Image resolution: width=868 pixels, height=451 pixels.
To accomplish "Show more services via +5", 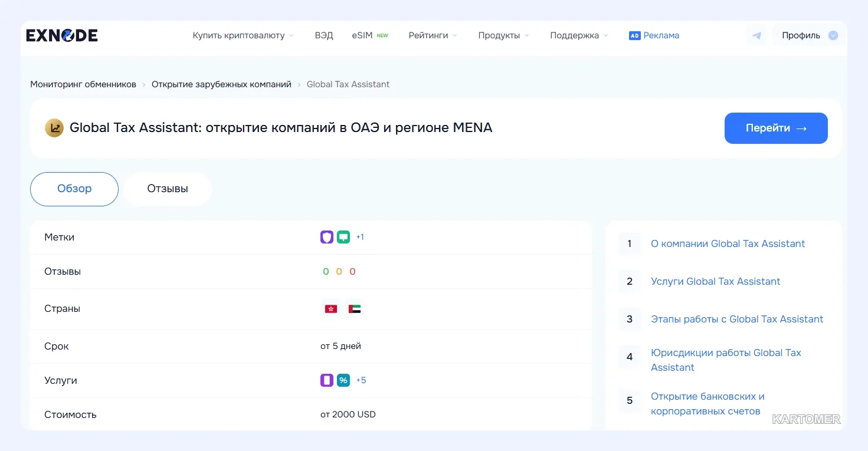I will click(x=361, y=380).
